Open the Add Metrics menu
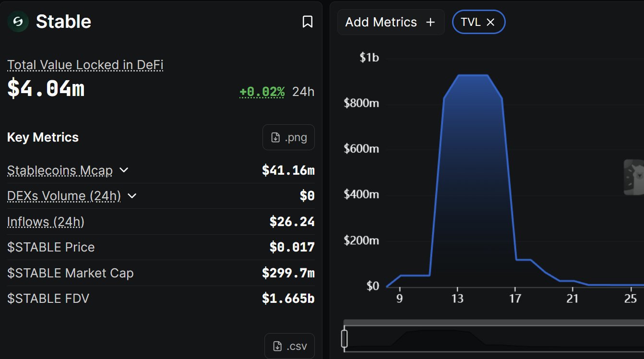Screen dimensions: 644x359 point(391,22)
